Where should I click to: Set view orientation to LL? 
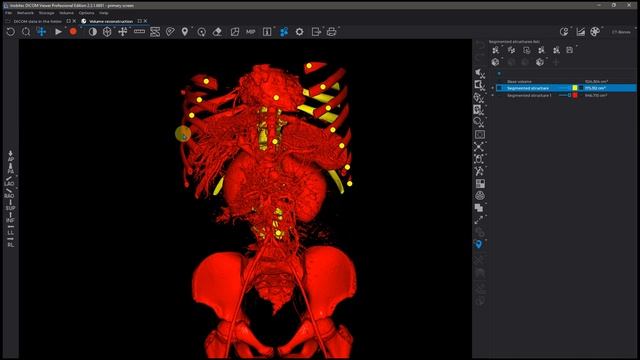(x=11, y=230)
